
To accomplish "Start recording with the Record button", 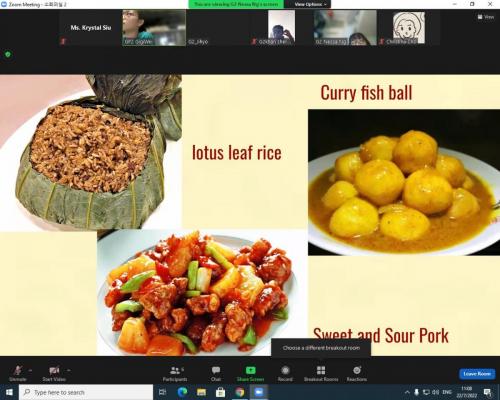I will pyautogui.click(x=285, y=373).
